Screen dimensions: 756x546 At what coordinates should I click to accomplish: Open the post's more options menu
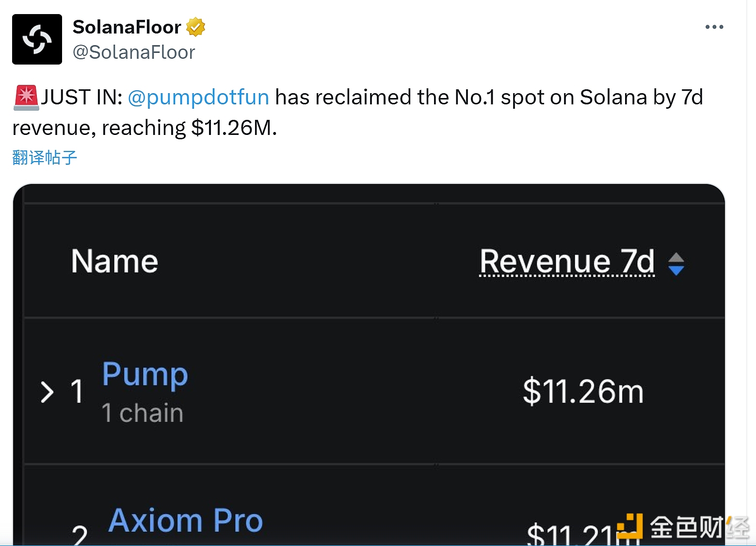tap(714, 27)
